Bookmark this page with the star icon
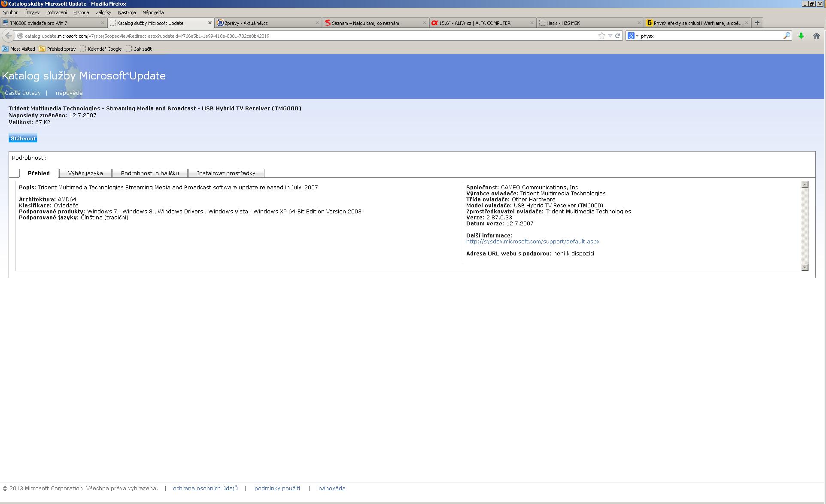The width and height of the screenshot is (826, 504). tap(601, 36)
